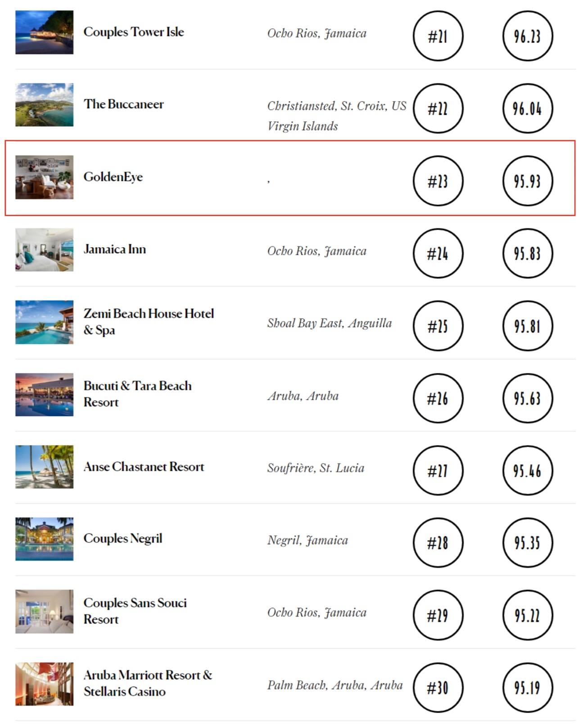Open the GoldenEye room thumbnail
This screenshot has width=579, height=728.
pos(44,177)
